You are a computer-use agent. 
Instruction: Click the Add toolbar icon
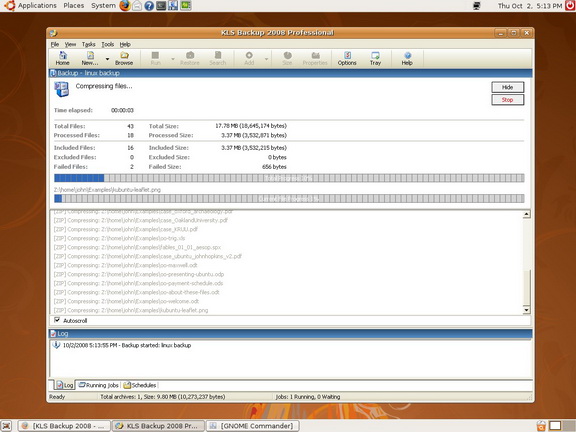(249, 58)
